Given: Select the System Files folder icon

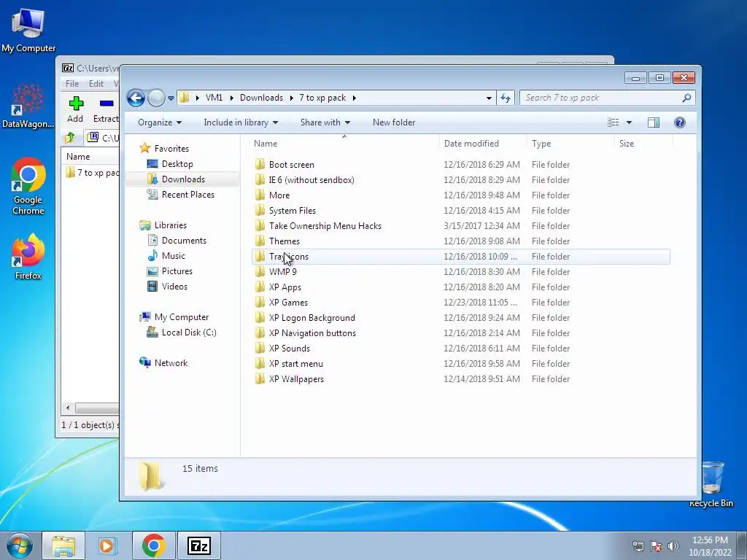Looking at the screenshot, I should click(x=260, y=211).
